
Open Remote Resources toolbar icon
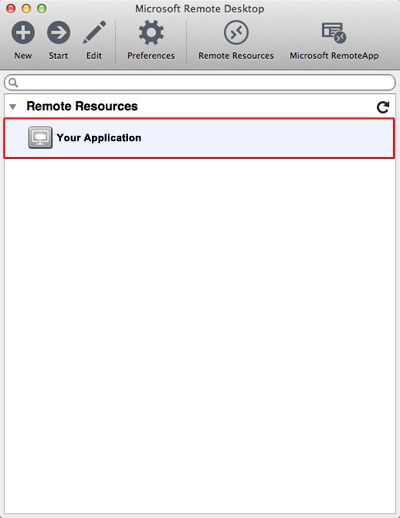(236, 33)
